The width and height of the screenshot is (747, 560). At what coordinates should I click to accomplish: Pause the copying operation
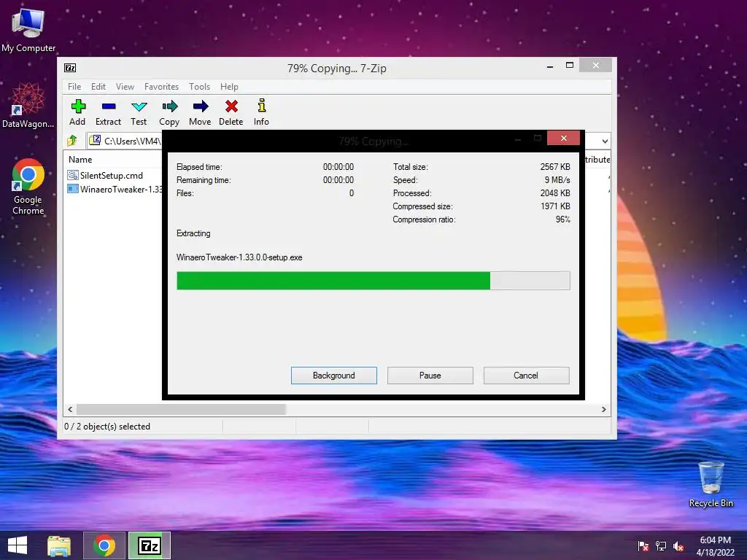tap(430, 376)
